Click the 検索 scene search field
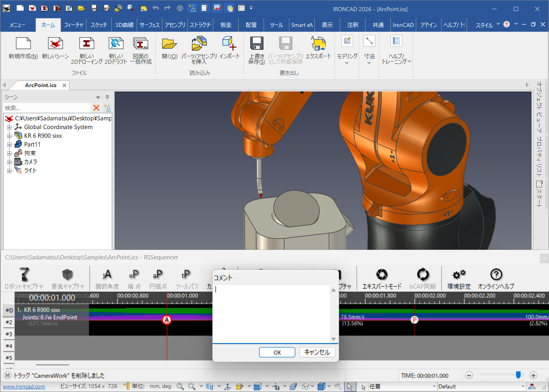This screenshot has height=392, width=549. (47, 108)
